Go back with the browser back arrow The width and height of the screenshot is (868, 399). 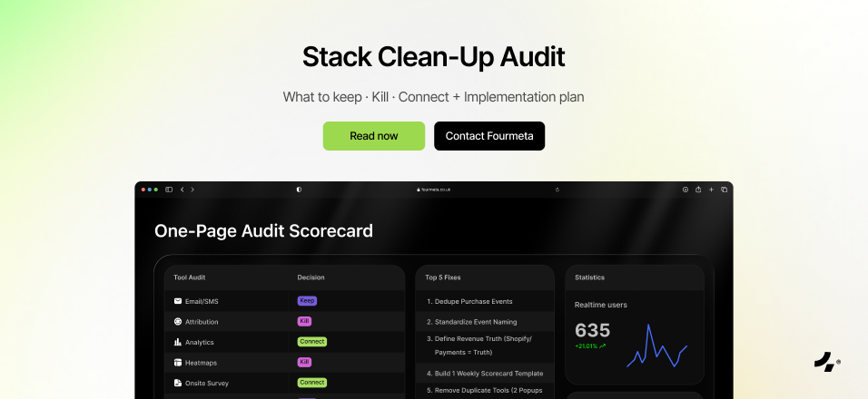click(182, 190)
